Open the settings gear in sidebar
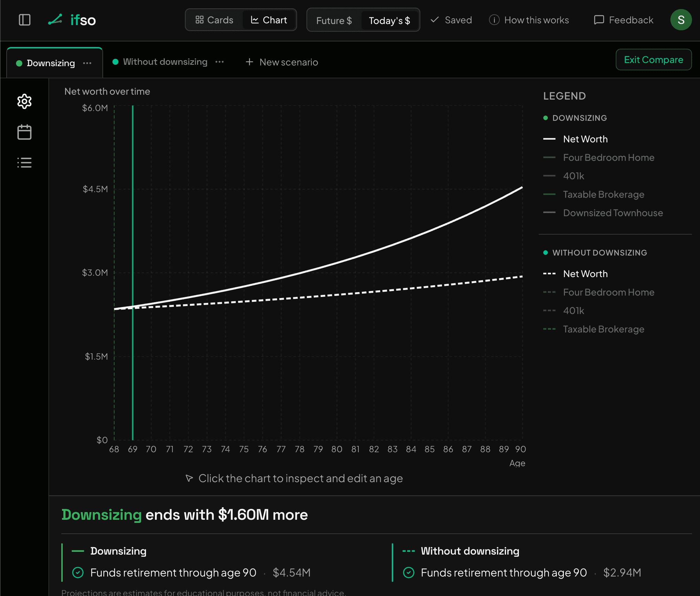The height and width of the screenshot is (596, 700). pos(24,101)
